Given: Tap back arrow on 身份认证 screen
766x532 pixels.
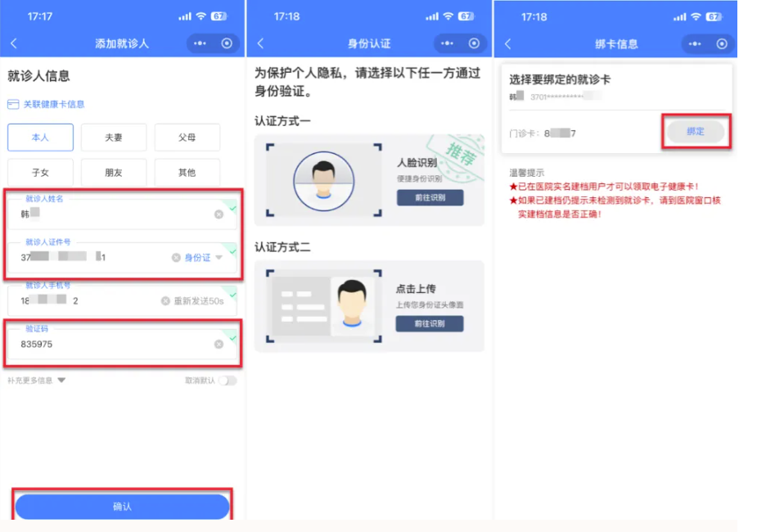Looking at the screenshot, I should tap(260, 43).
